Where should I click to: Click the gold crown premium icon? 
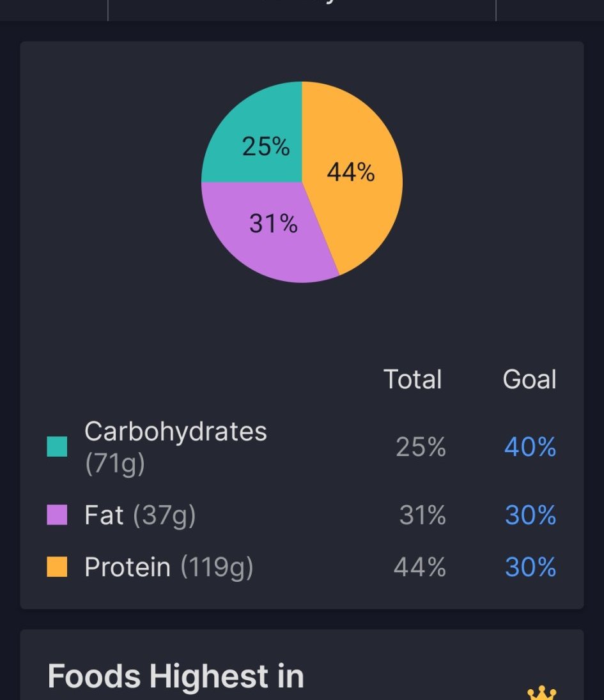pyautogui.click(x=541, y=693)
